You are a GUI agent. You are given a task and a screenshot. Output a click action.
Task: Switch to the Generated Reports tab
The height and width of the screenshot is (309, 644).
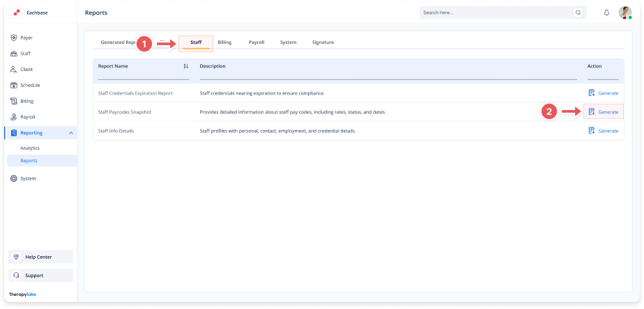tap(118, 42)
